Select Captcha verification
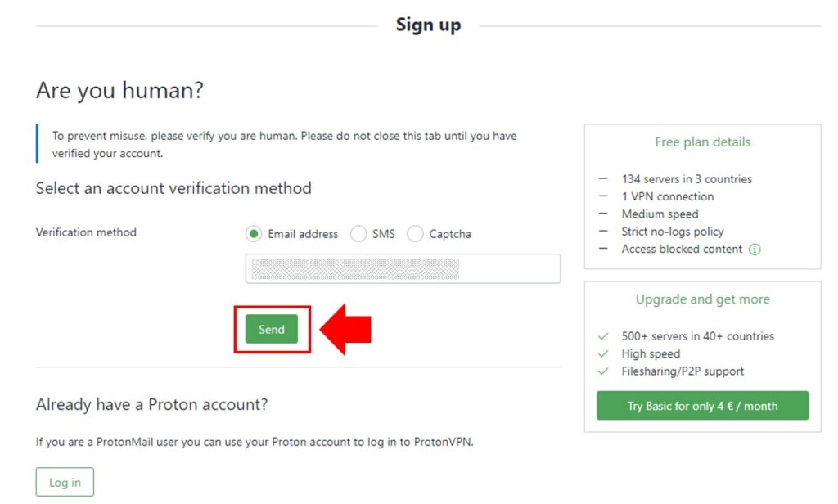838x504 pixels. (415, 234)
